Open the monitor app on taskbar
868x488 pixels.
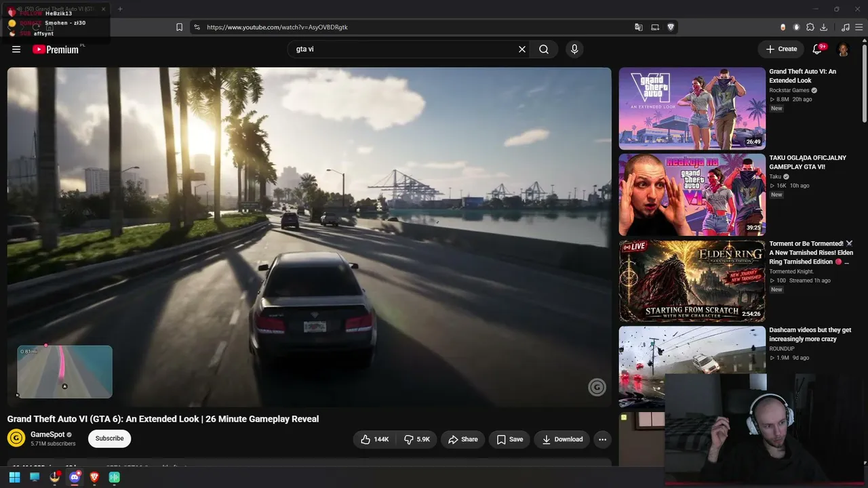click(35, 477)
